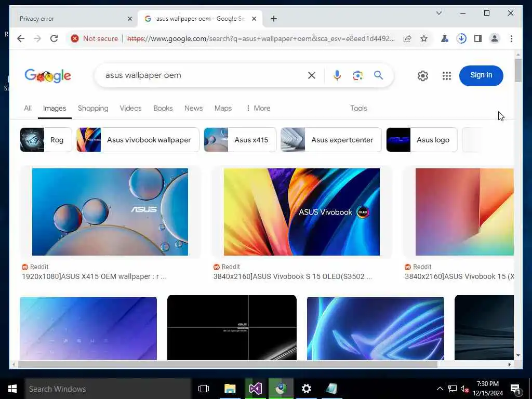The width and height of the screenshot is (532, 399).
Task: Switch to News results
Action: click(x=193, y=108)
